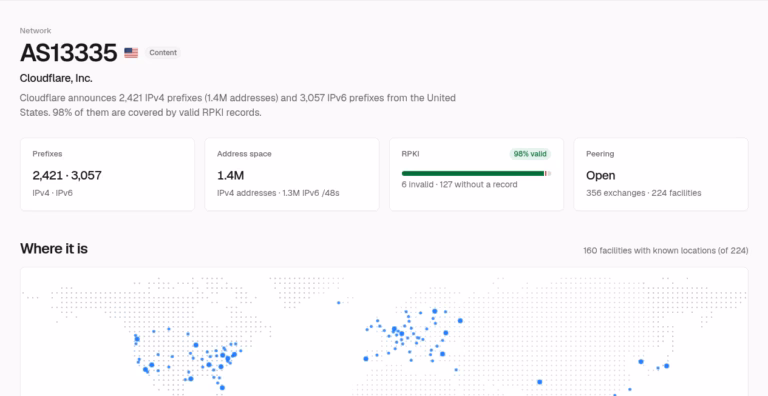Click the Peering card label
The width and height of the screenshot is (768, 396).
coord(600,154)
